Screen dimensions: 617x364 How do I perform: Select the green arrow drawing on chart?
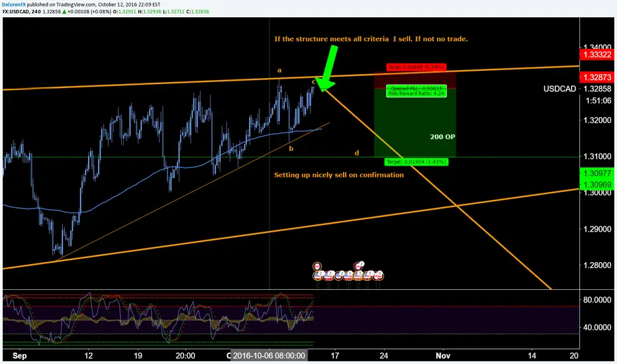click(328, 68)
